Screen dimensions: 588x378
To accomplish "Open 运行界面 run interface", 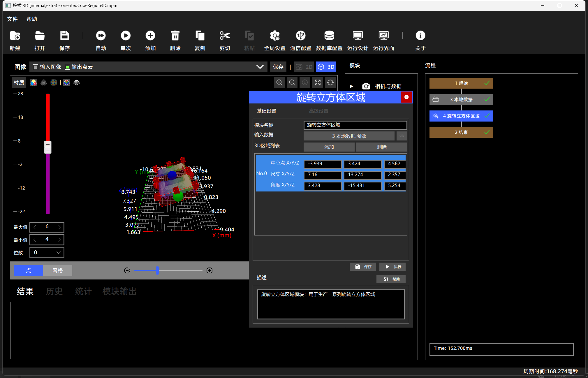I will pyautogui.click(x=383, y=36).
